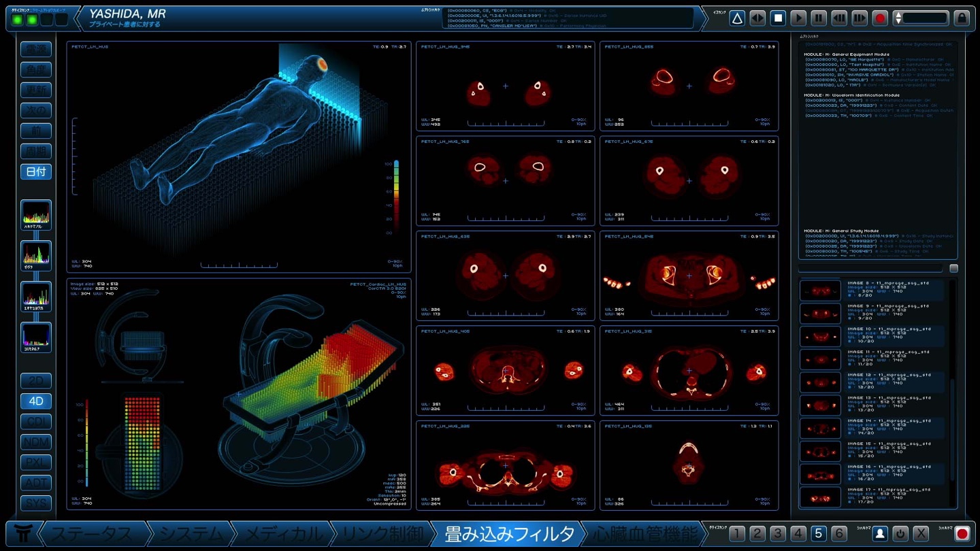Open the user profile icon near the bottom-right
This screenshot has height=551, width=980.
point(879,534)
